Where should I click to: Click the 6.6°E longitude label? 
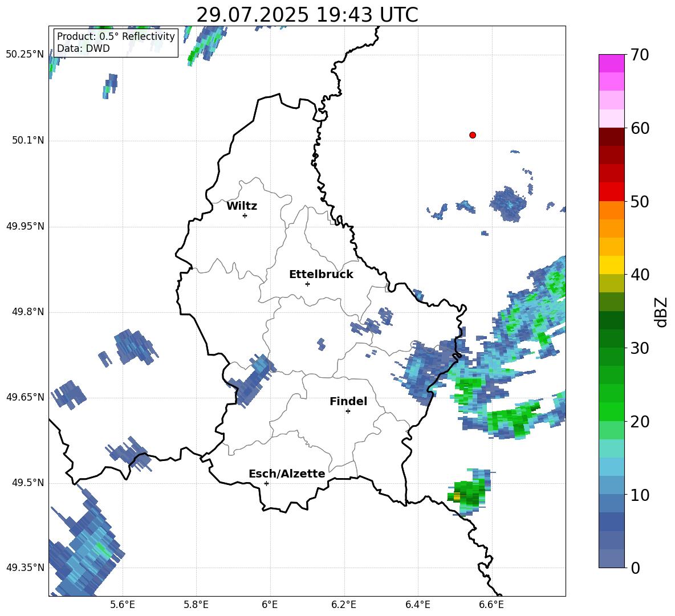click(x=491, y=605)
